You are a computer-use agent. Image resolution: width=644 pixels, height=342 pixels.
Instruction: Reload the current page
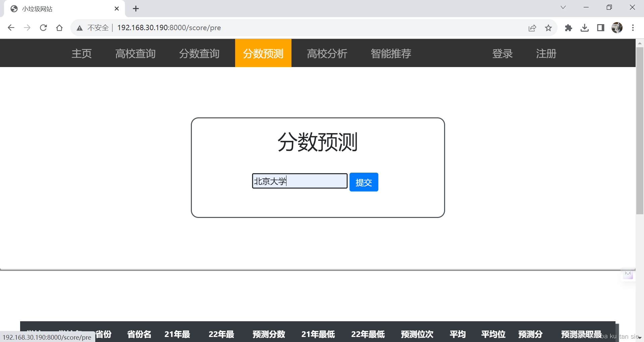[43, 28]
